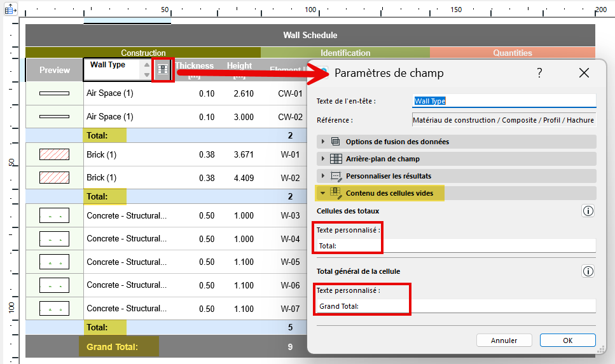Click preview thumbnail of CW-02 row
This screenshot has width=615, height=364.
55,117
